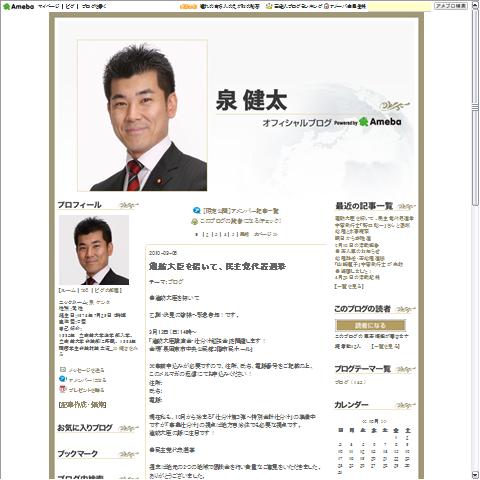Open the このブログの読者になる(チェック) link
Image resolution: width=480 pixels, height=480 pixels.
(x=241, y=221)
